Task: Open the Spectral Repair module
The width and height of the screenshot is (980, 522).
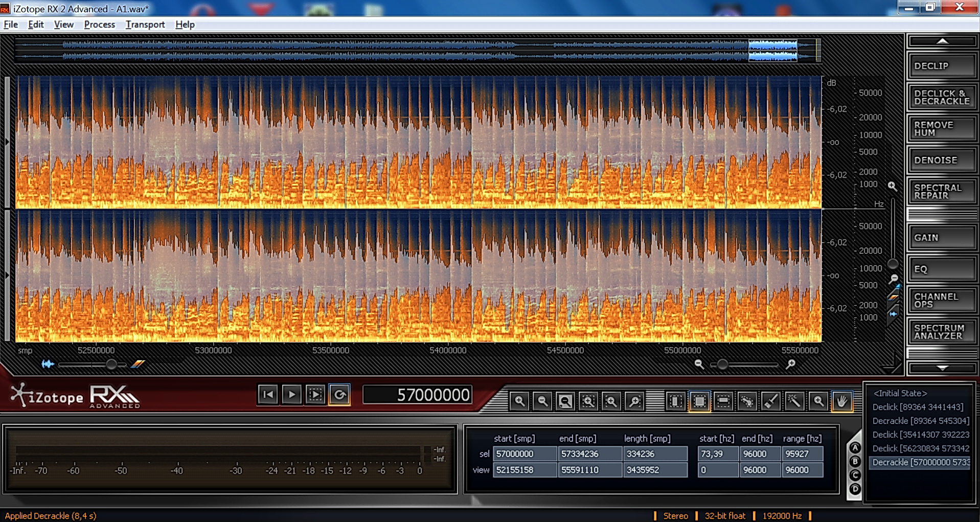Action: click(941, 192)
